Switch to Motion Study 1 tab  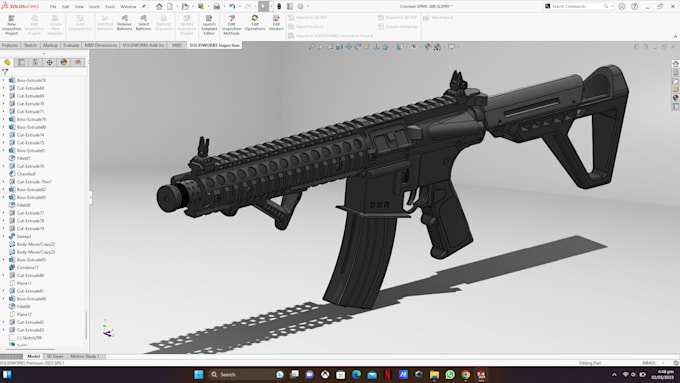[85, 357]
